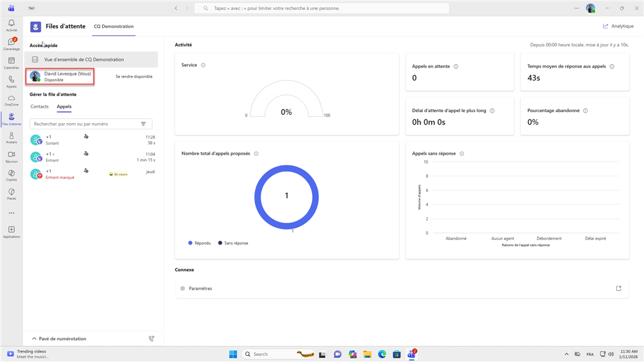Click the Service info icon
The height and width of the screenshot is (362, 644).
203,65
